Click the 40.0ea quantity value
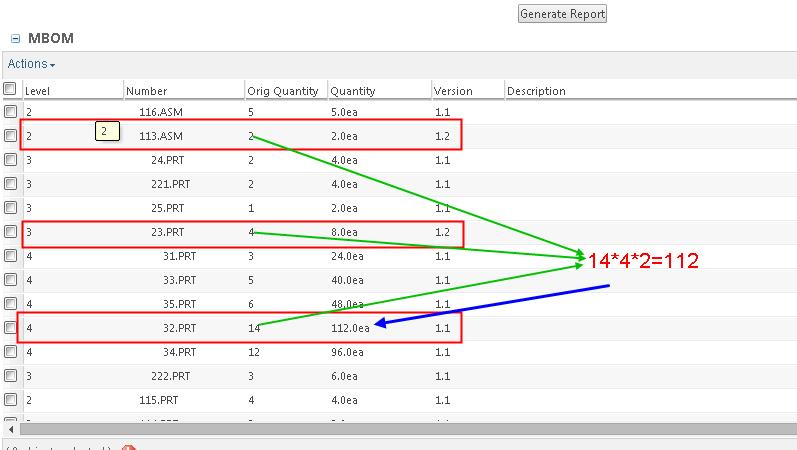 coord(347,280)
